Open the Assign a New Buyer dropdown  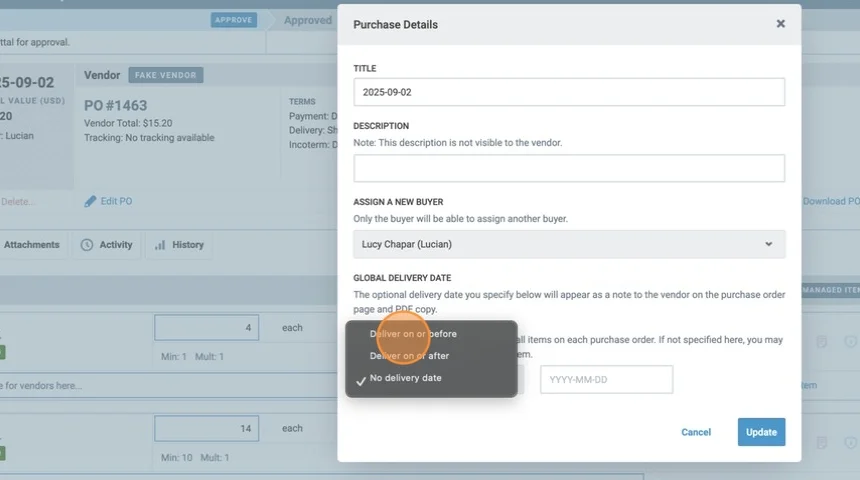(x=568, y=244)
